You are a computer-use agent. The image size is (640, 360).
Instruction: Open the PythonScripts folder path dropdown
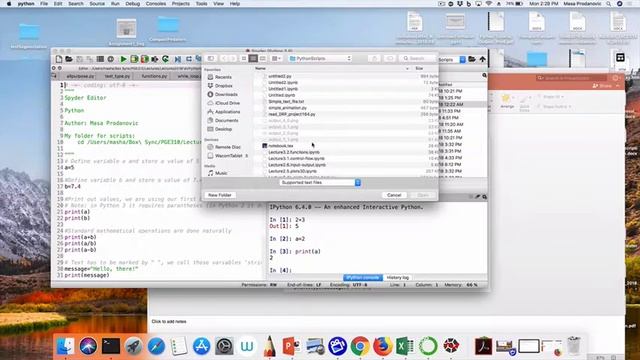pyautogui.click(x=320, y=59)
